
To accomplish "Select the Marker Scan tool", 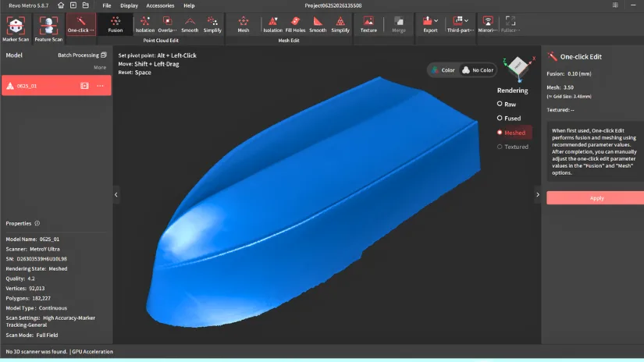I will pos(16,29).
